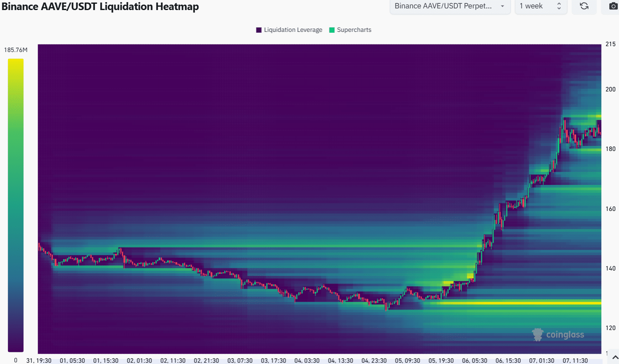Click the 31, 19:30 time axis label
619x364 pixels.
pyautogui.click(x=39, y=361)
